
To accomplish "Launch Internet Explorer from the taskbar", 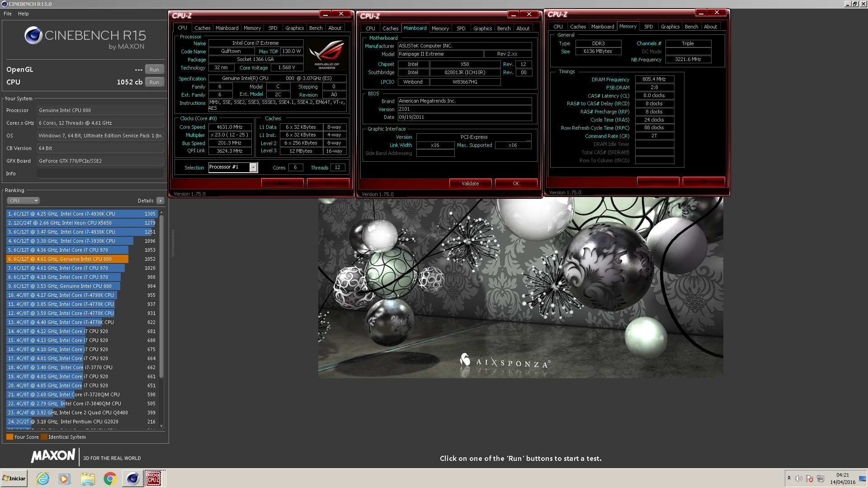I will tap(43, 478).
